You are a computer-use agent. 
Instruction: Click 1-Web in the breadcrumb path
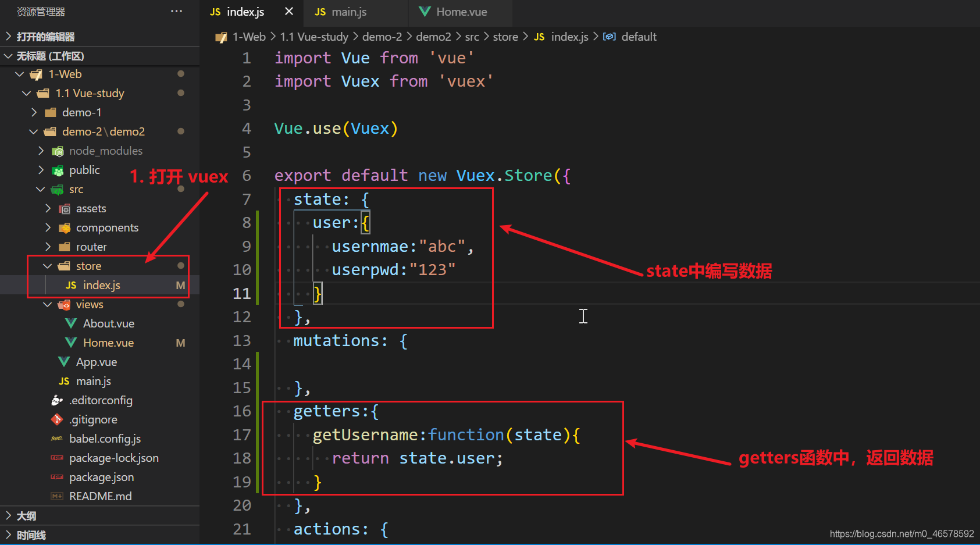[x=249, y=37]
